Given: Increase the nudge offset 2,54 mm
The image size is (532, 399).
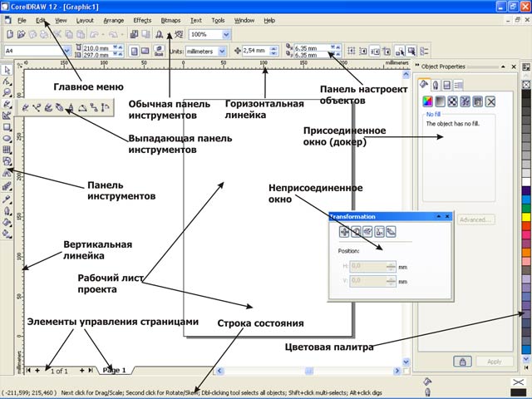Looking at the screenshot, I should click(x=274, y=48).
